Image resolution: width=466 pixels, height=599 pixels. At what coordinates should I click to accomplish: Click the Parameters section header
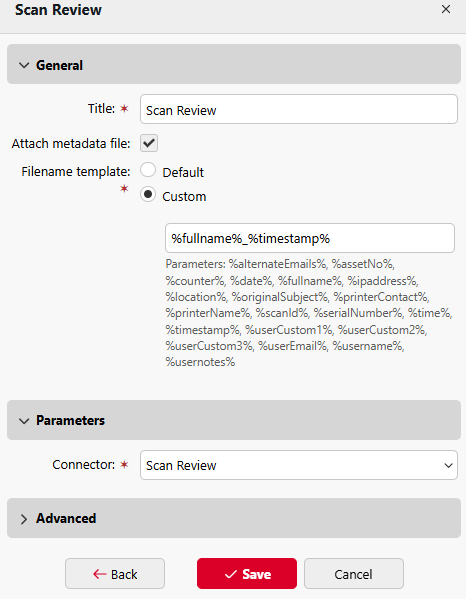click(x=234, y=420)
